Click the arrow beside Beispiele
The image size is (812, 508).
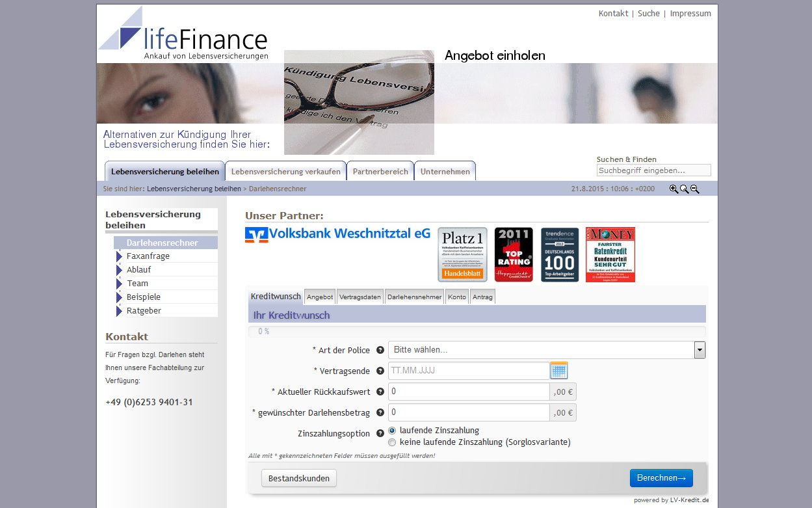click(120, 297)
